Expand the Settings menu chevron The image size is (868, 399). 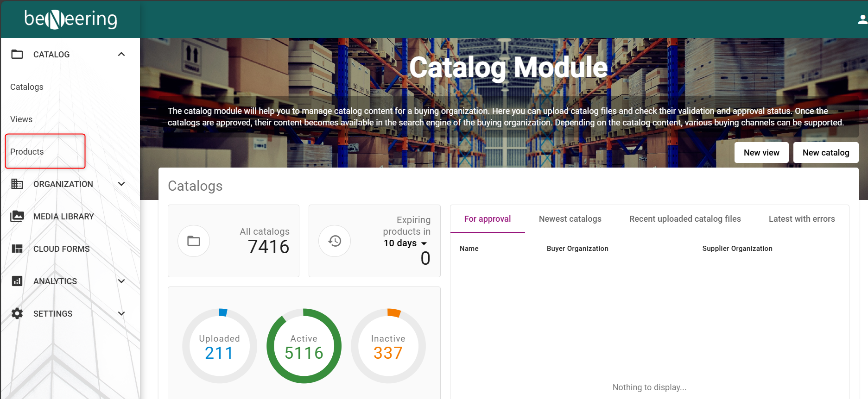tap(121, 313)
